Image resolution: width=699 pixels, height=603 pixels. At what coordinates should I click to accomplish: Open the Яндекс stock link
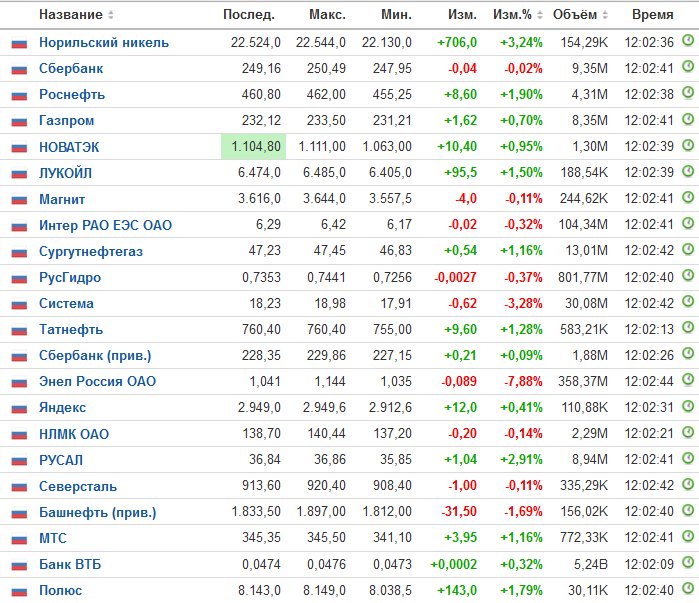62,408
